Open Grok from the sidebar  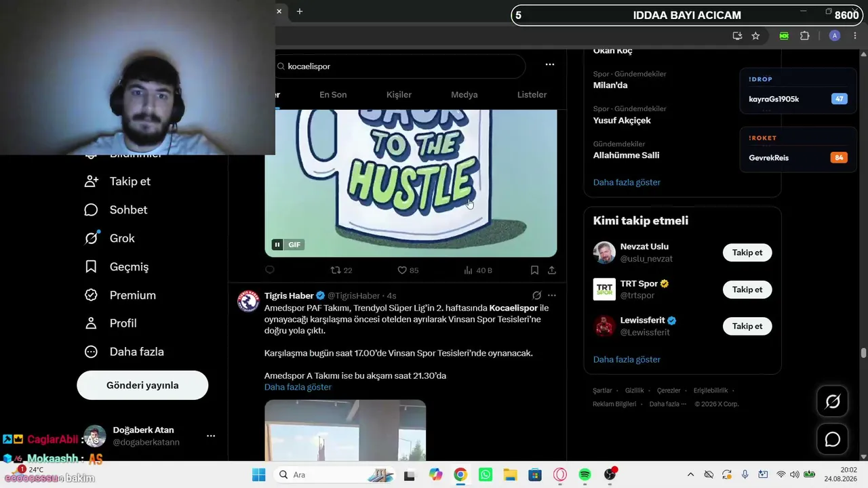click(x=109, y=239)
